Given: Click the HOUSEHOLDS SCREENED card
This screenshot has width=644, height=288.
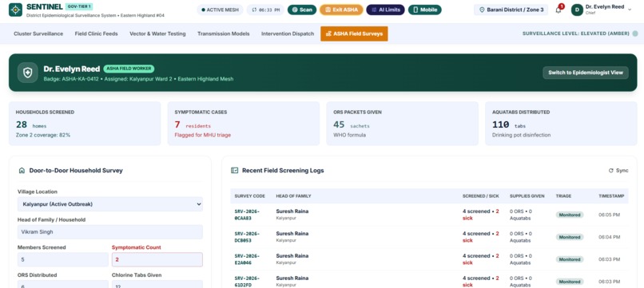Looking at the screenshot, I should click(x=85, y=124).
